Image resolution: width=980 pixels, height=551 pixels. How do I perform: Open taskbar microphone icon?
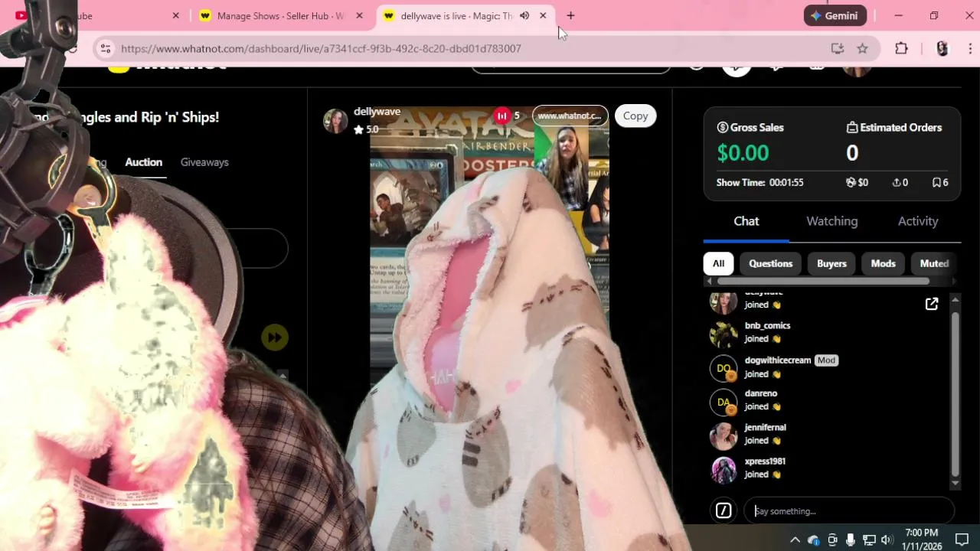tap(851, 540)
